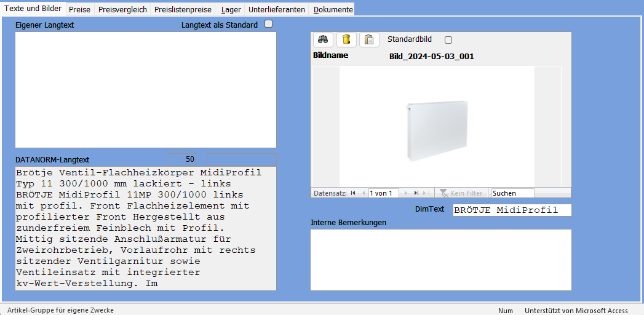Open the Preislistenpreise tab
This screenshot has height=315, width=644.
tap(183, 10)
